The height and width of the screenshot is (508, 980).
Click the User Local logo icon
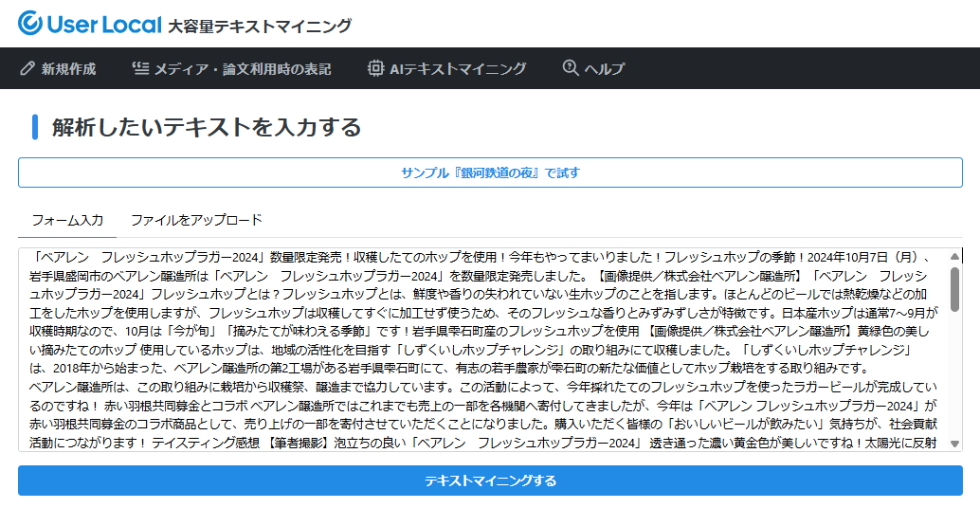point(29,24)
